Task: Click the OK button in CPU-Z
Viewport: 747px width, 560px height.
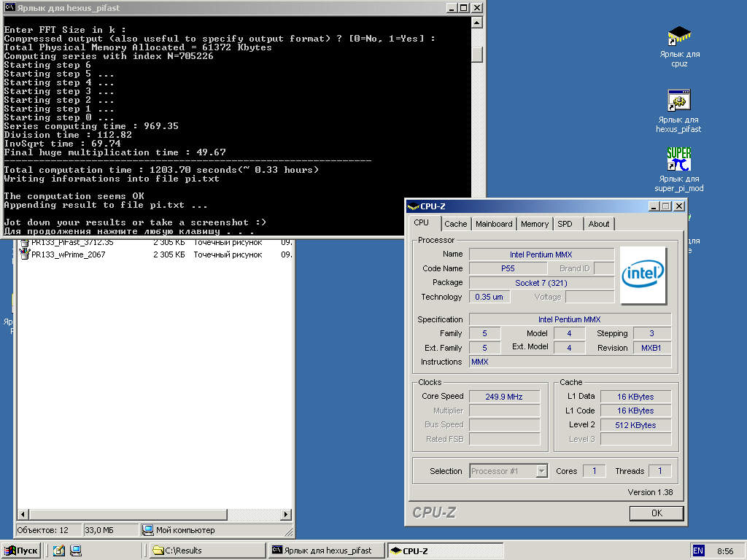Action: click(657, 513)
